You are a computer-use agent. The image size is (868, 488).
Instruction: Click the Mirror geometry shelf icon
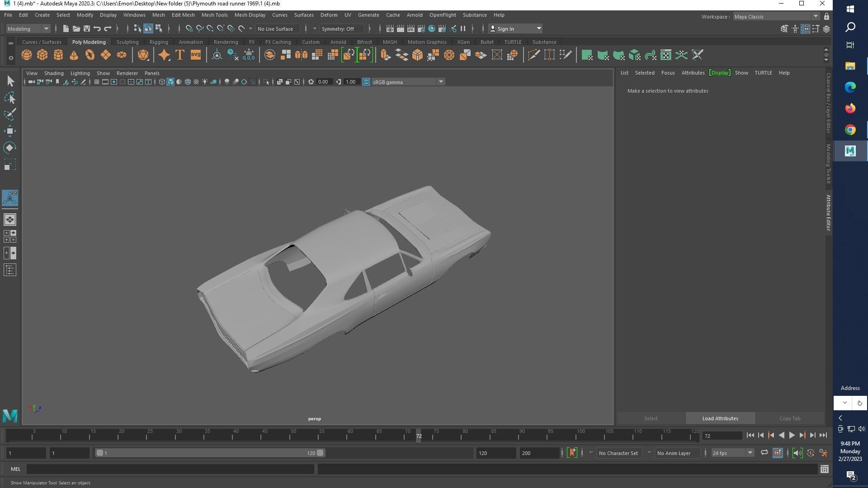click(x=301, y=55)
